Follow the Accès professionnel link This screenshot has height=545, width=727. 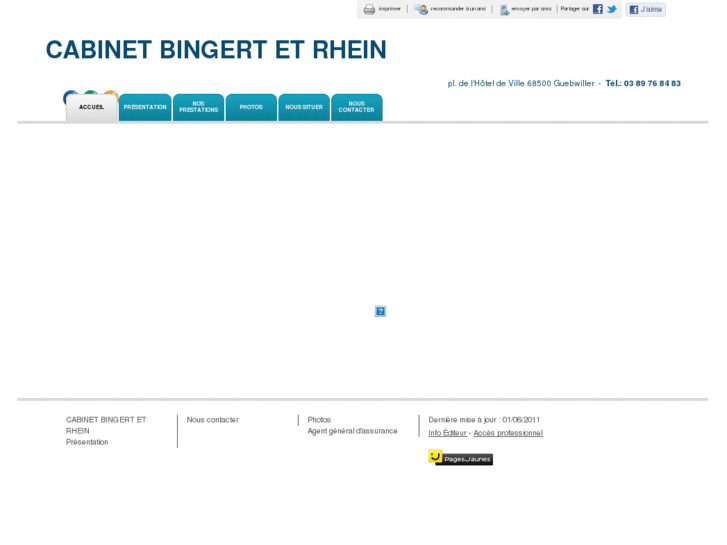point(508,433)
